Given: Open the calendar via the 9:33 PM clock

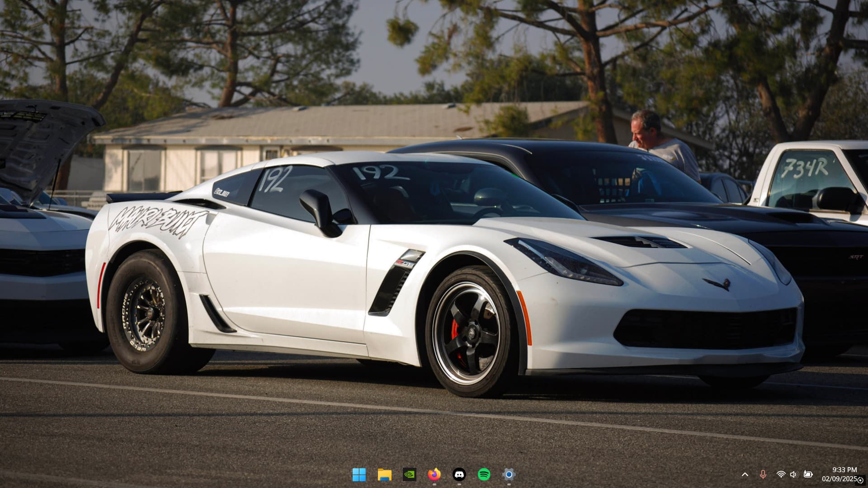Looking at the screenshot, I should click(x=844, y=470).
